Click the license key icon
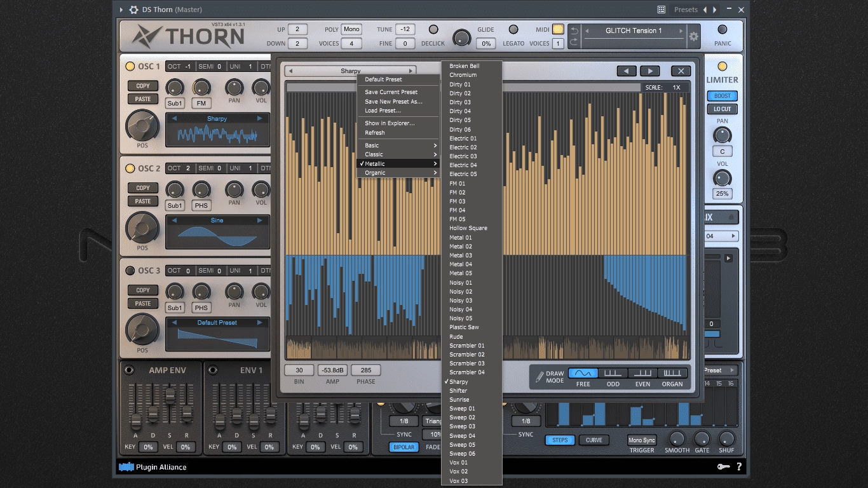This screenshot has height=488, width=868. pyautogui.click(x=723, y=467)
